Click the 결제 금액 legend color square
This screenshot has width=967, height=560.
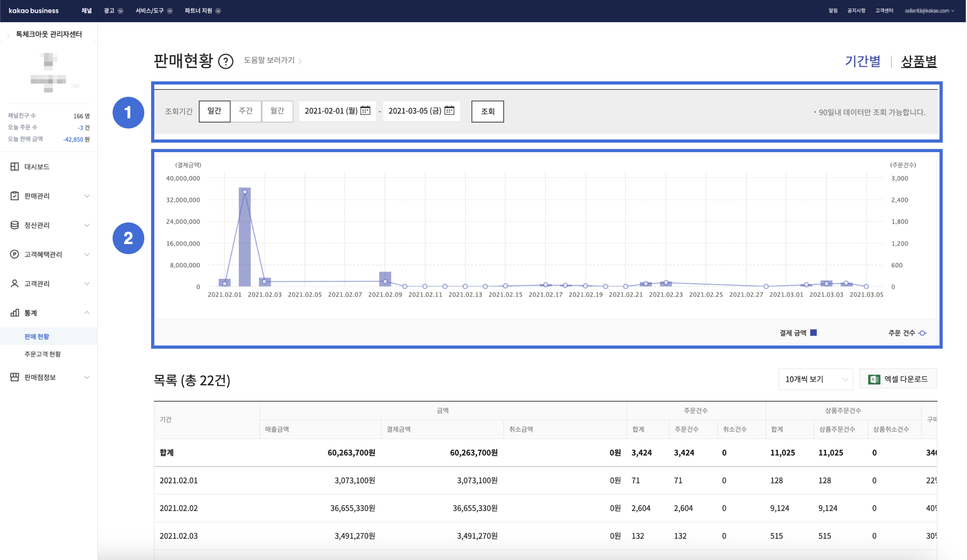[814, 333]
